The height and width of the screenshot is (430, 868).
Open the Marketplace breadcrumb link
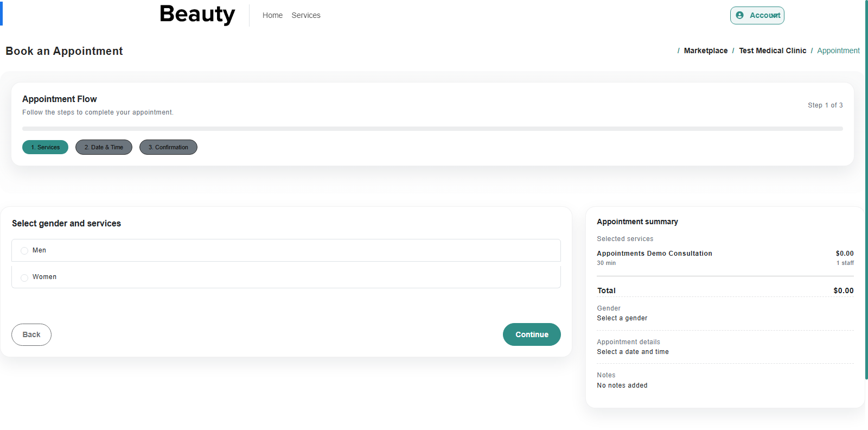[705, 50]
